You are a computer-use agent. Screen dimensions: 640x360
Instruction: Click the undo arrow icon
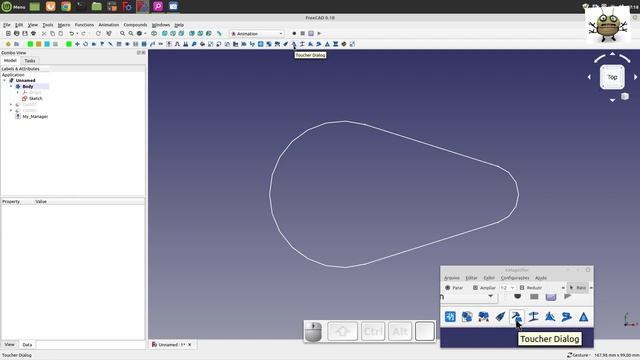click(71, 33)
